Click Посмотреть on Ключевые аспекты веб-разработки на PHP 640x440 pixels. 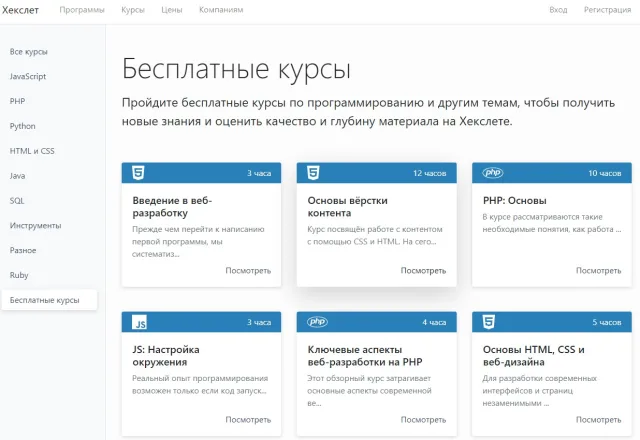pos(423,420)
